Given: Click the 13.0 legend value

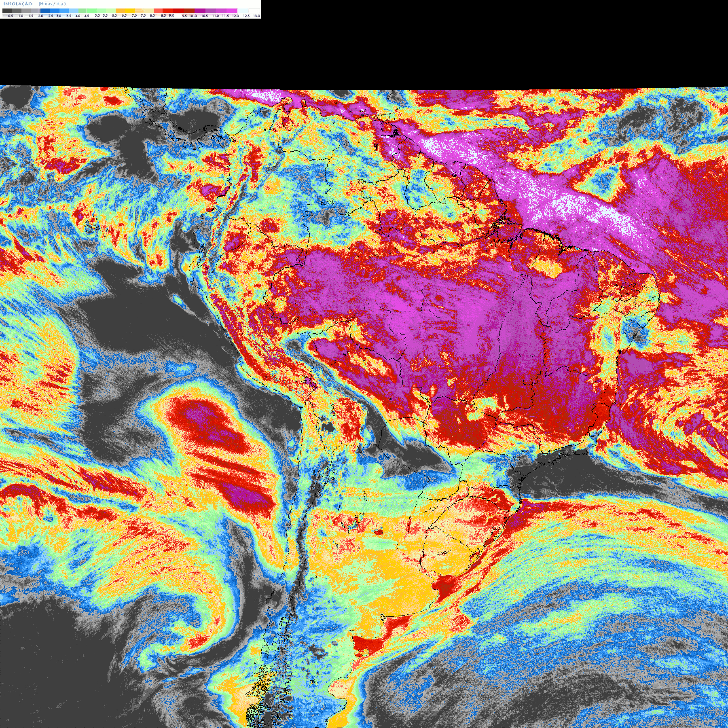Looking at the screenshot, I should 257,16.
